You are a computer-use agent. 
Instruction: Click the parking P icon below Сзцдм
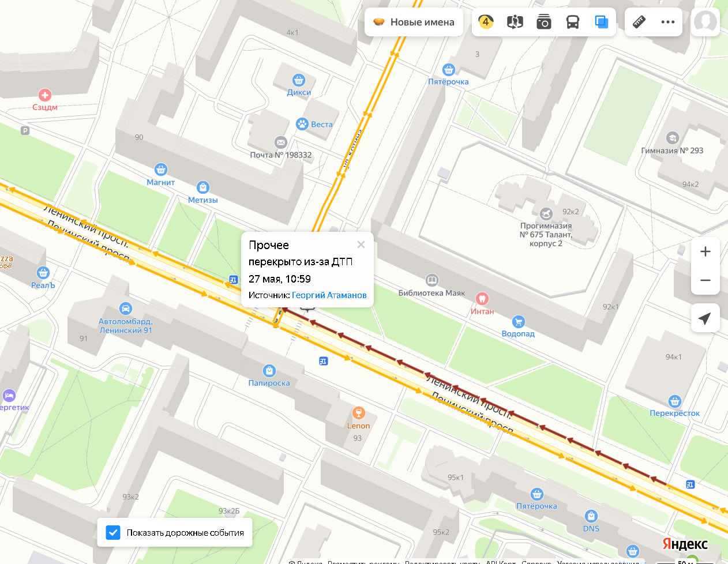(25, 131)
